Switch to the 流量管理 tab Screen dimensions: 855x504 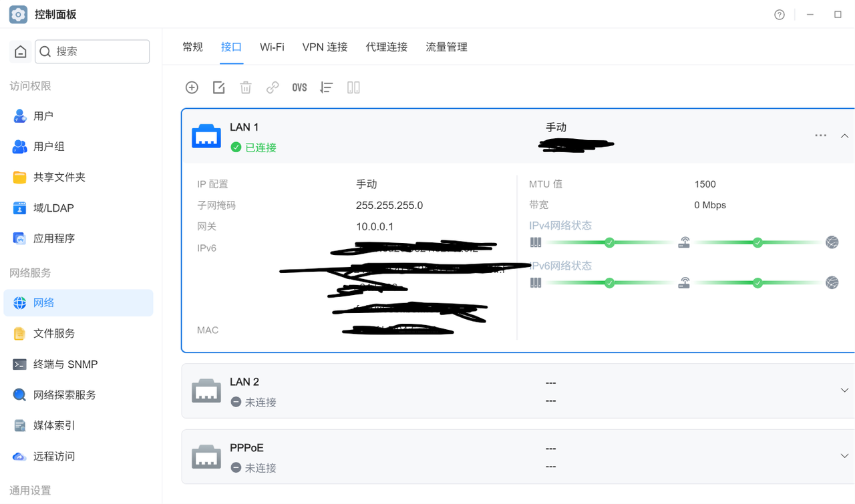(x=447, y=47)
